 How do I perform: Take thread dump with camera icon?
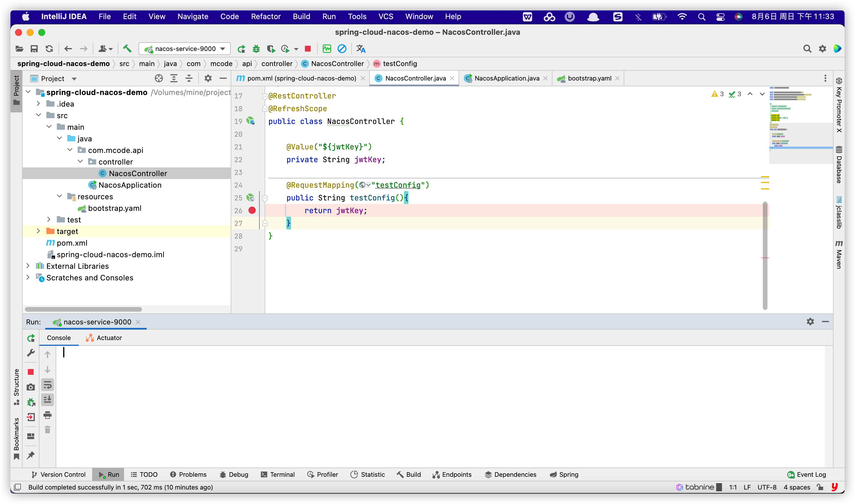coord(31,387)
